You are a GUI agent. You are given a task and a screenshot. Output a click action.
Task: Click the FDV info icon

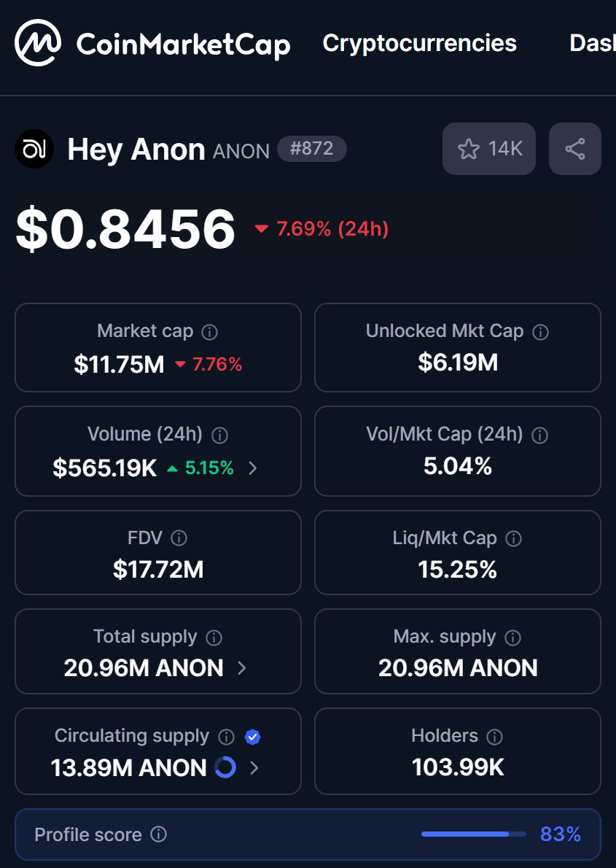click(x=179, y=538)
